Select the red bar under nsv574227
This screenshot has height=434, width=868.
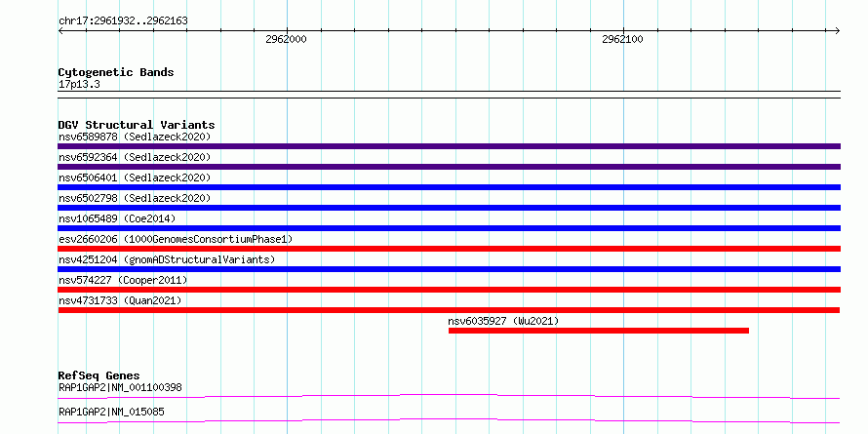(449, 290)
